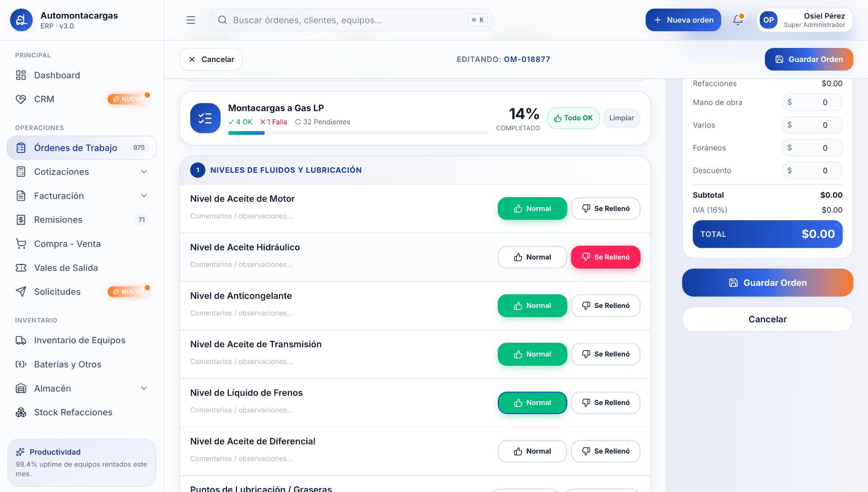Viewport: 868px width, 492px height.
Task: Edit the Mano de obra amount field
Action: click(x=812, y=102)
